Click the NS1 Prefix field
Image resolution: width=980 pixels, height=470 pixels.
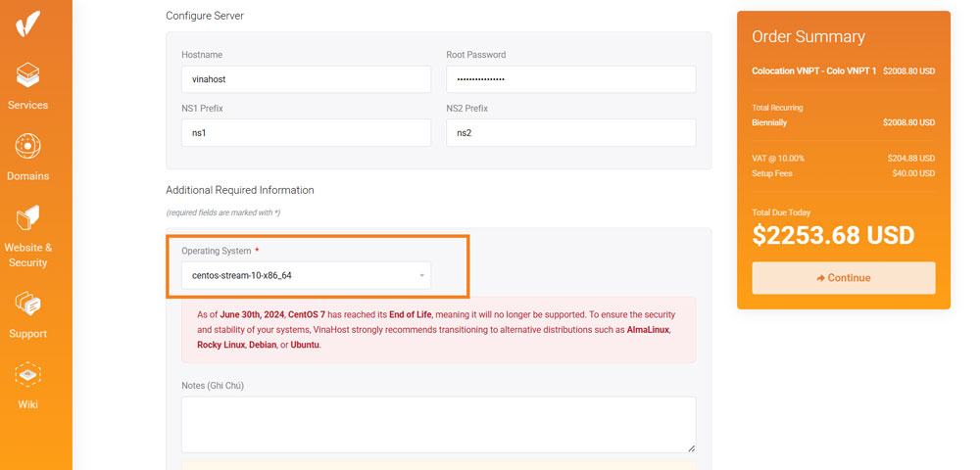[306, 132]
